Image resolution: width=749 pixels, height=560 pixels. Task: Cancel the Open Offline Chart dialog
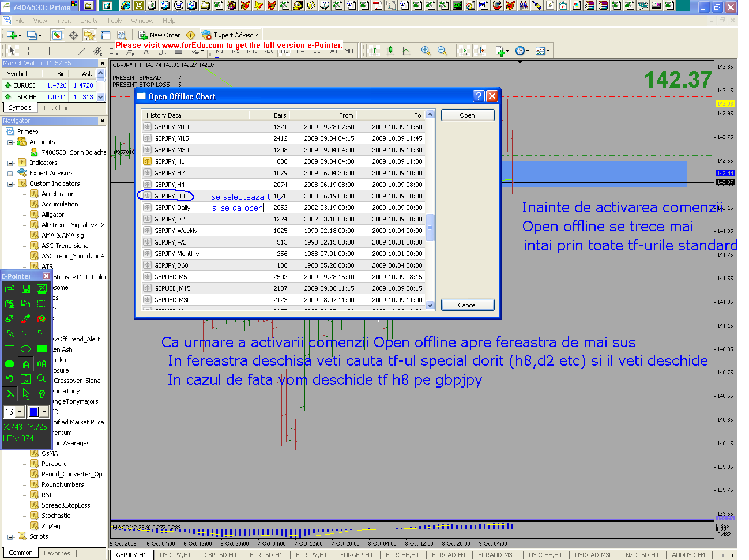tap(467, 305)
